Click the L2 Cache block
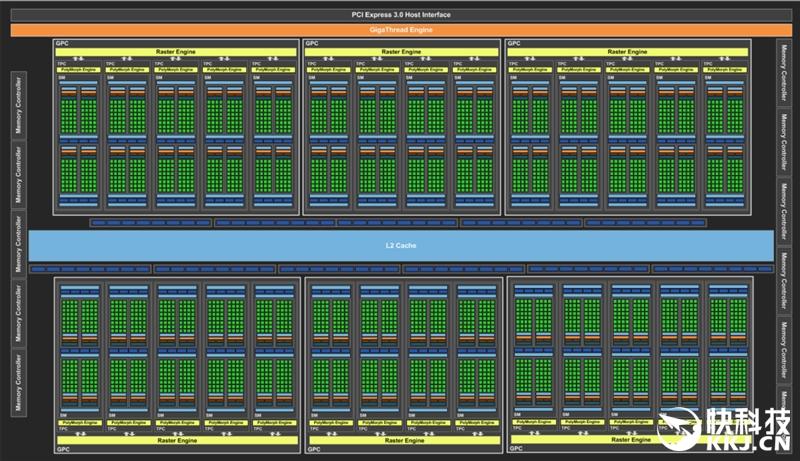This screenshot has width=800, height=461. click(401, 246)
